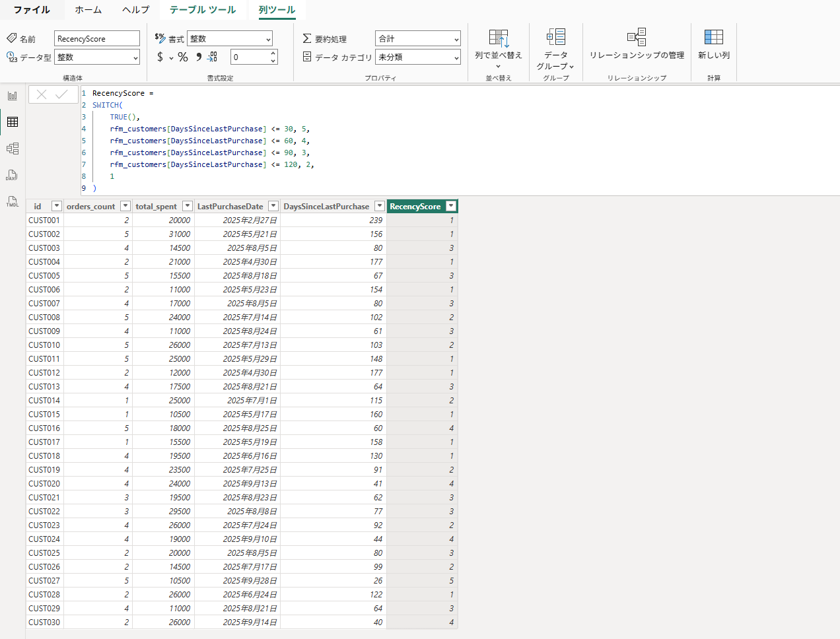Commit the formula with checkmark icon
The image size is (840, 639).
[62, 94]
